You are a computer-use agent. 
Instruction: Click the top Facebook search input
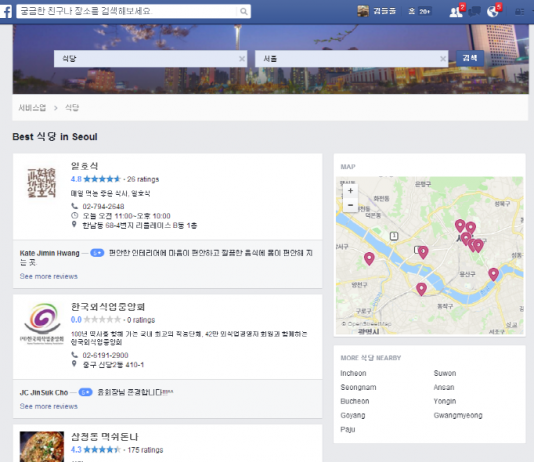pos(128,11)
